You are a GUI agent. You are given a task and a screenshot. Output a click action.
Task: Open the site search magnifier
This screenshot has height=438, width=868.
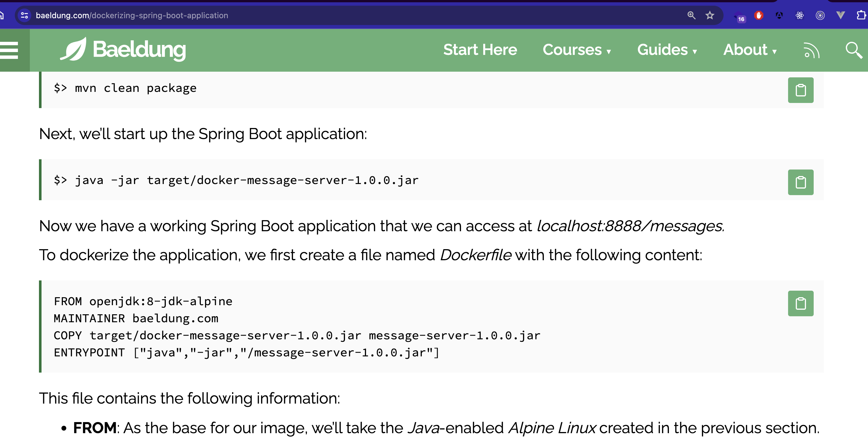tap(854, 50)
